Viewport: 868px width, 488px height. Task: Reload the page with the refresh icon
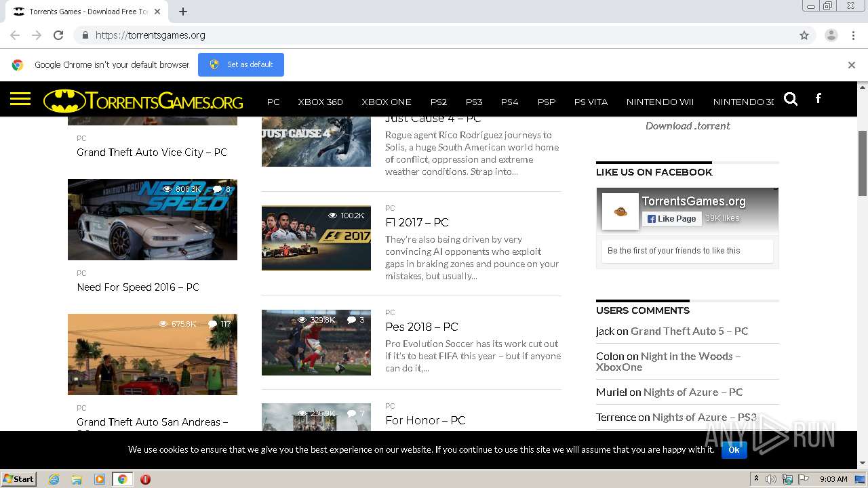(x=58, y=35)
